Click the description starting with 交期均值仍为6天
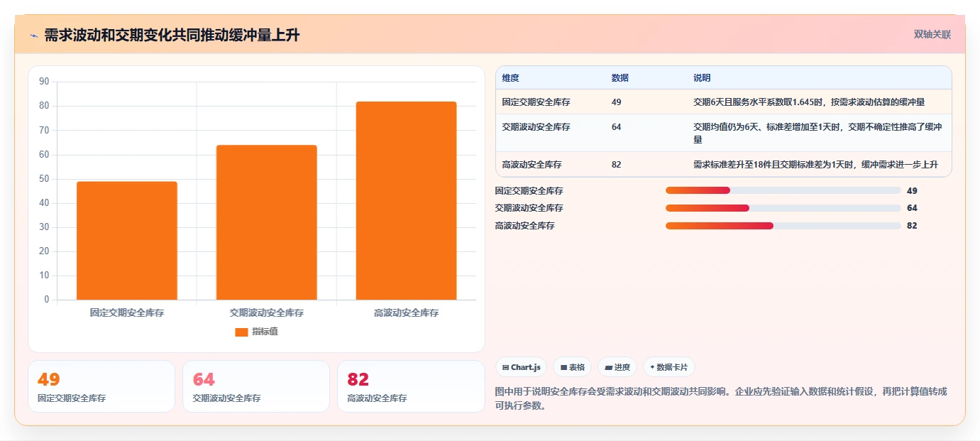 (x=817, y=134)
